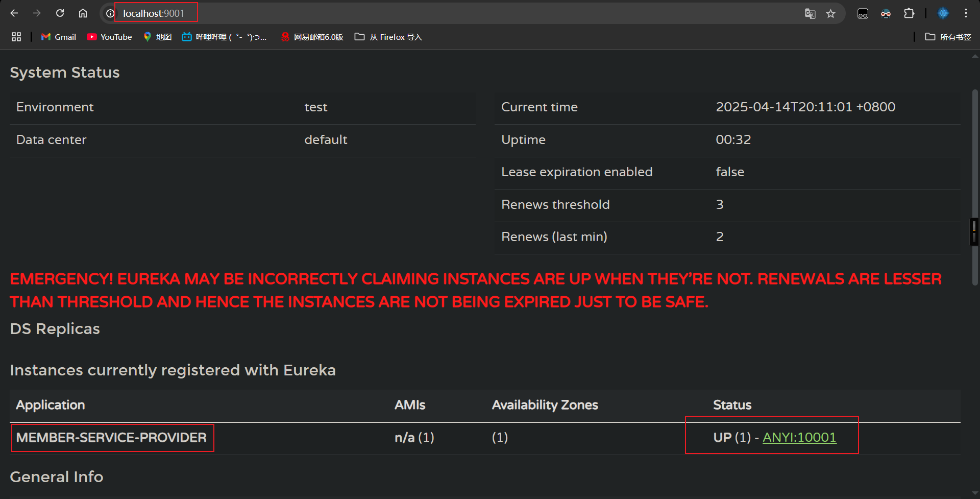Click the Google Translate icon

point(810,14)
